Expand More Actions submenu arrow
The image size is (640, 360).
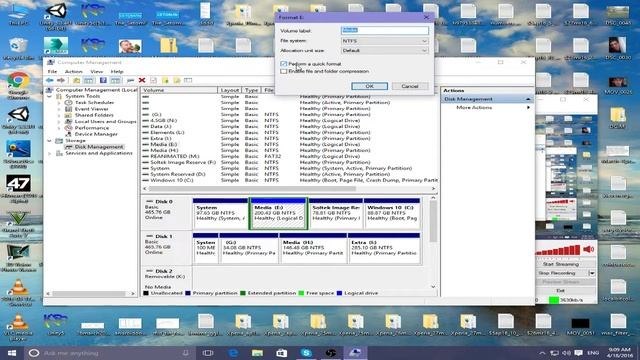pyautogui.click(x=529, y=107)
